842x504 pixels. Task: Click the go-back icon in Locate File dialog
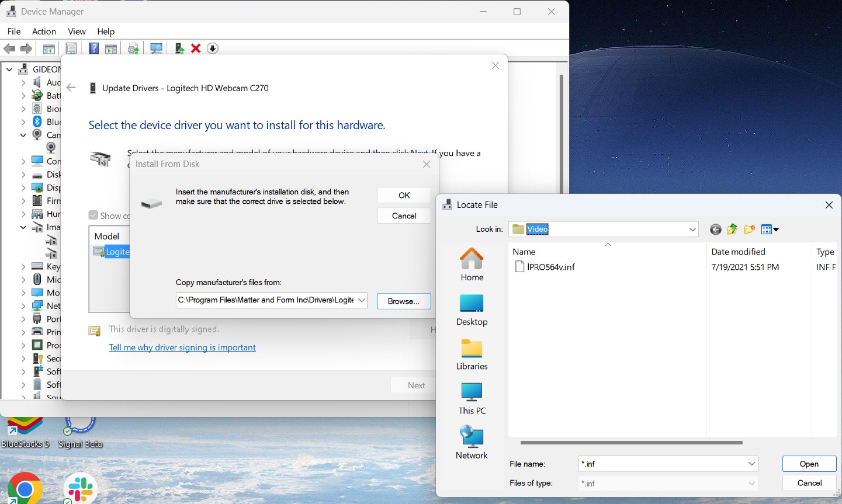tap(715, 230)
